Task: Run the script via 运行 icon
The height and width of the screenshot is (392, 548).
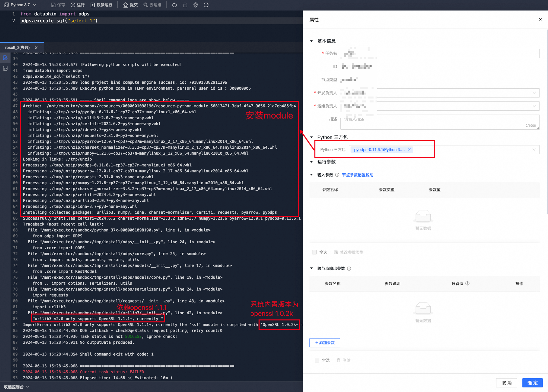Action: click(x=73, y=5)
